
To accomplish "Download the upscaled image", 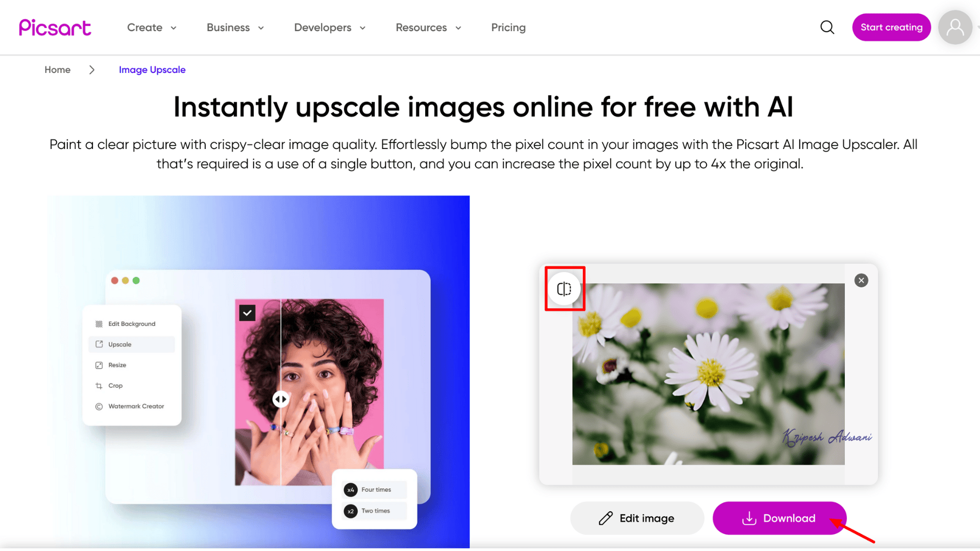I will coord(779,518).
